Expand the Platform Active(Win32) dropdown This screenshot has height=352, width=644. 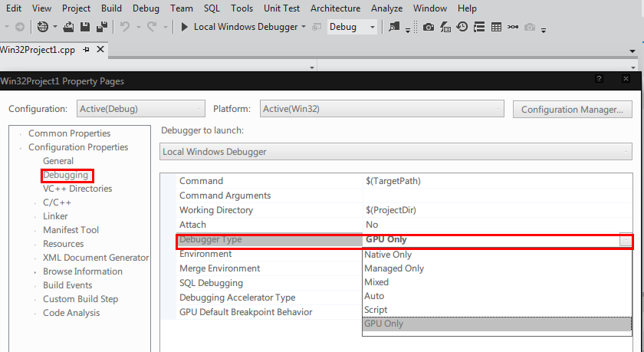[382, 109]
